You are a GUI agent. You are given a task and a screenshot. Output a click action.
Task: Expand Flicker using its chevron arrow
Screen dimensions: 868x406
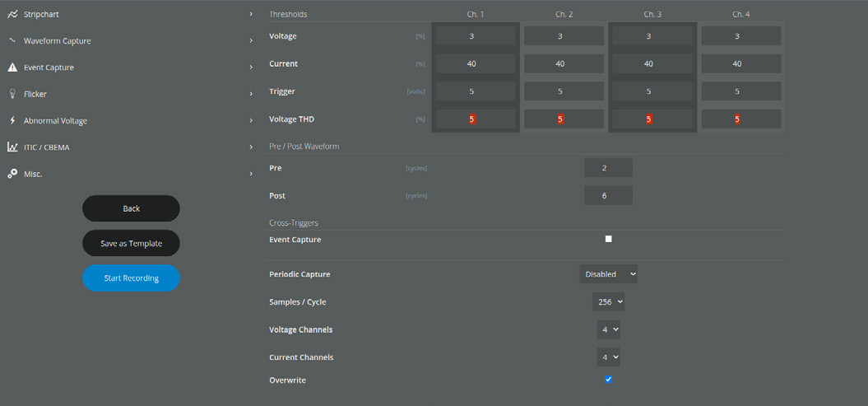pos(251,94)
